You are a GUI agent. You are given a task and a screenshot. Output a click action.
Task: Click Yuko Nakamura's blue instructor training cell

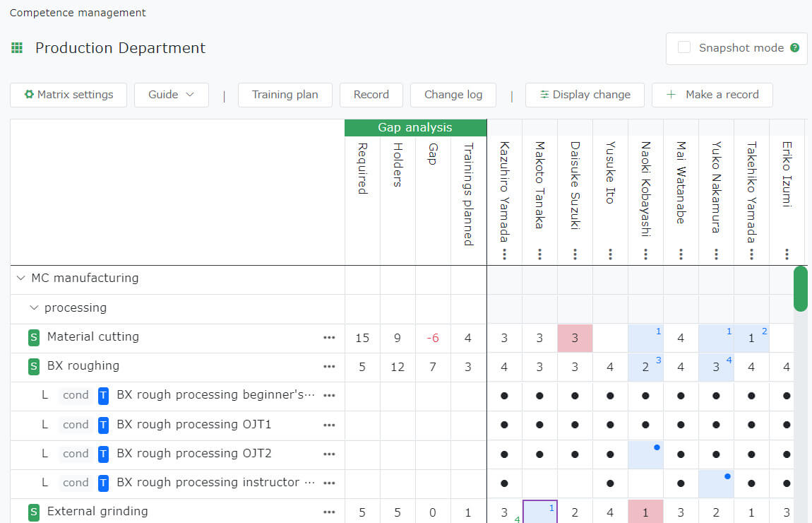point(716,483)
